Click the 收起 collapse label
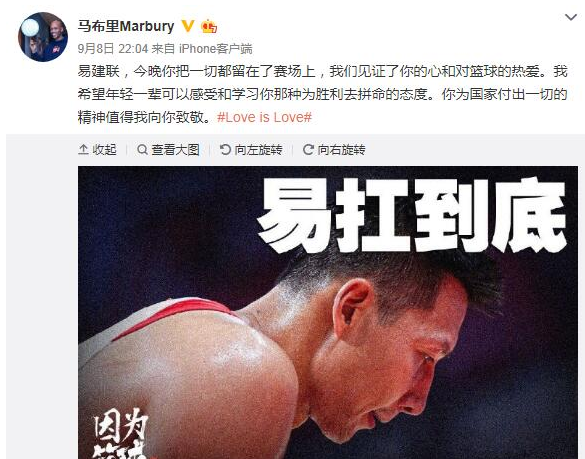The image size is (585, 459). (104, 150)
